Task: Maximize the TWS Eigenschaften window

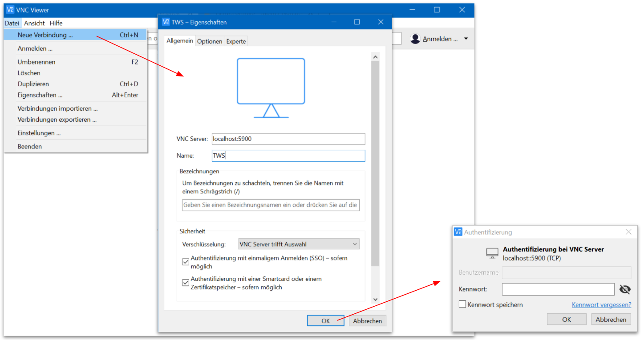Action: click(357, 22)
